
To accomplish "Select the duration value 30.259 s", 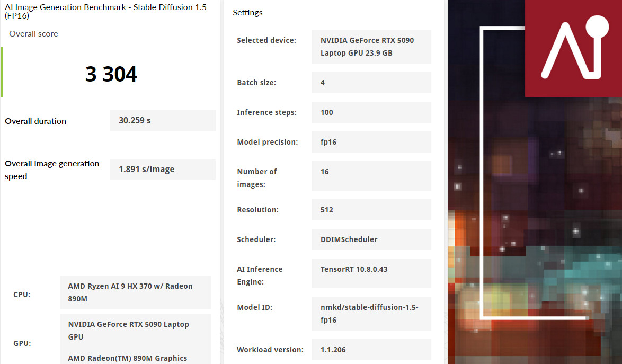I will (163, 121).
